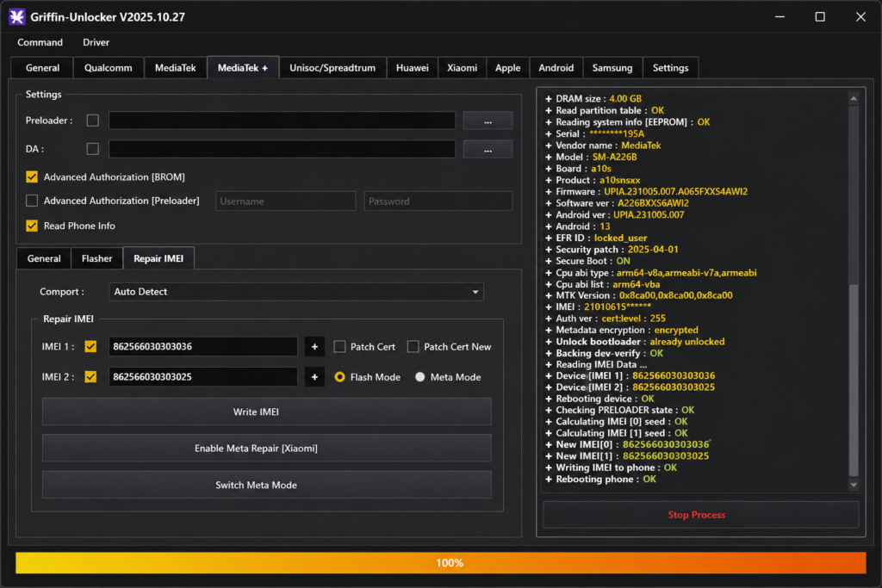This screenshot has width=882, height=588.
Task: Click the New IMEI[1] log line
Action: click(x=627, y=456)
